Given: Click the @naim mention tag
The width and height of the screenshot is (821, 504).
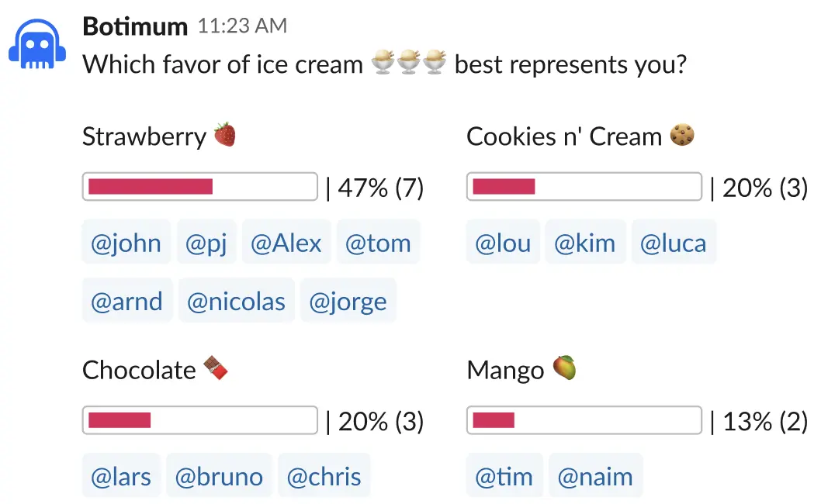Looking at the screenshot, I should tap(596, 476).
